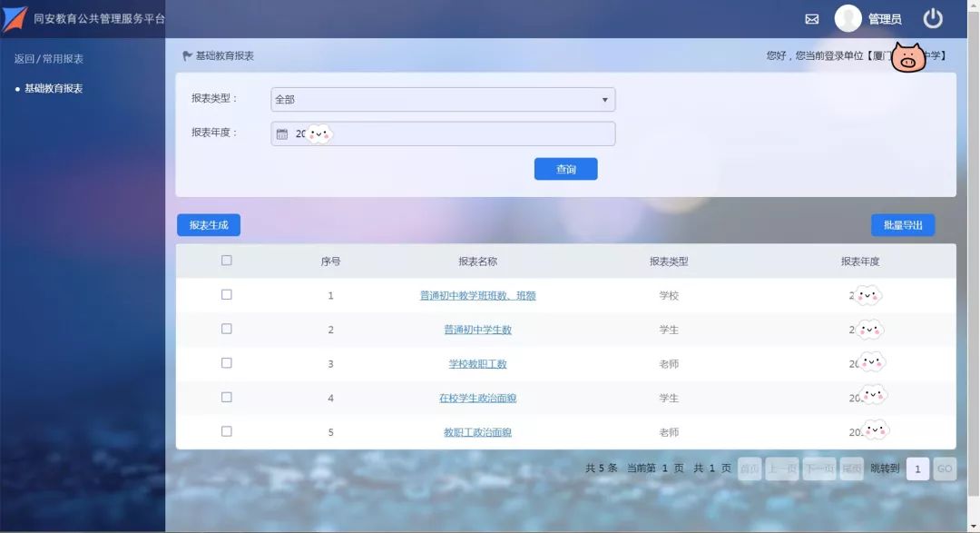Open 普通初中教学班班数、班额 report link

(x=477, y=295)
